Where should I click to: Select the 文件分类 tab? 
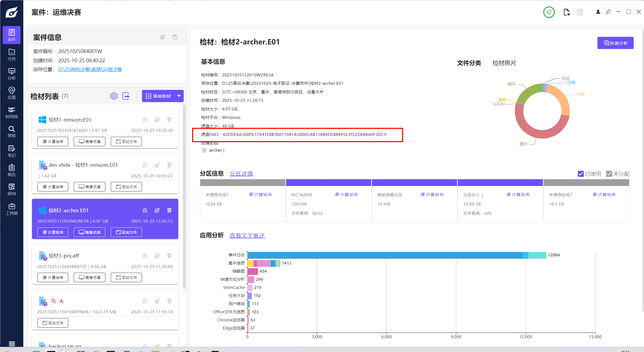coord(469,63)
